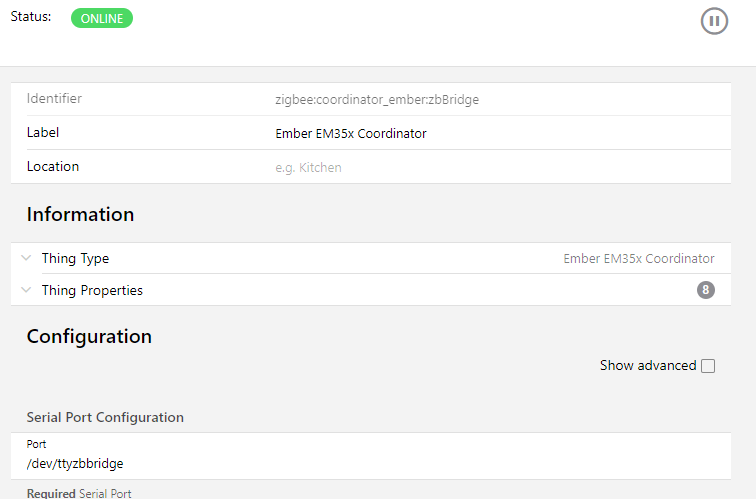Viewport: 756px width, 499px height.
Task: Expand the Thing Type chevron
Action: pos(26,258)
